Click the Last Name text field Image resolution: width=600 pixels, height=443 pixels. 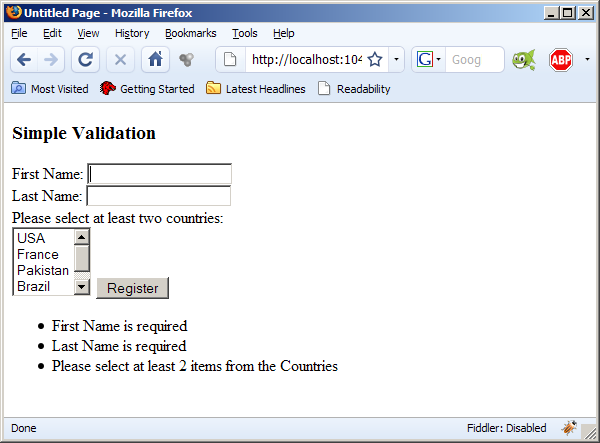click(x=159, y=195)
